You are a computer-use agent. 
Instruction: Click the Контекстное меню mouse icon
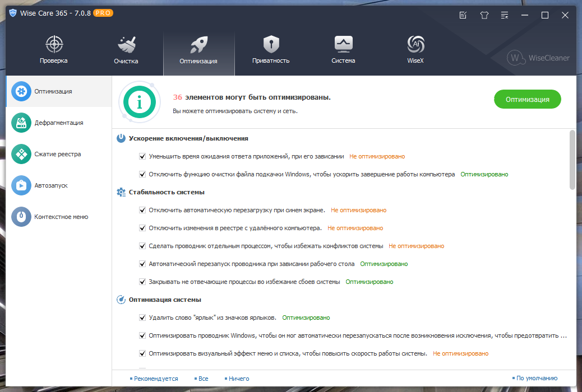(21, 217)
